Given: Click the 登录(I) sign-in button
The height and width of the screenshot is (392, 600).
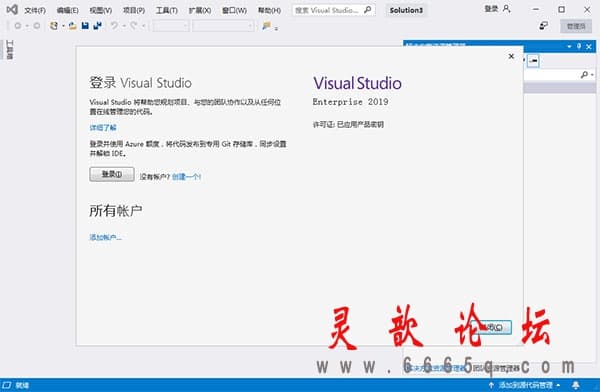Looking at the screenshot, I should click(112, 174).
